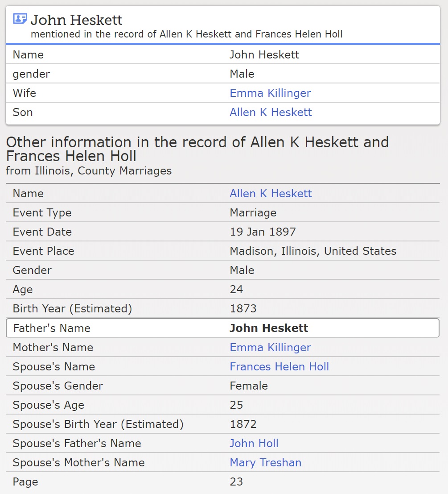Click the spouse's birth year 1872
Viewport: 448px width, 494px height.
[243, 424]
